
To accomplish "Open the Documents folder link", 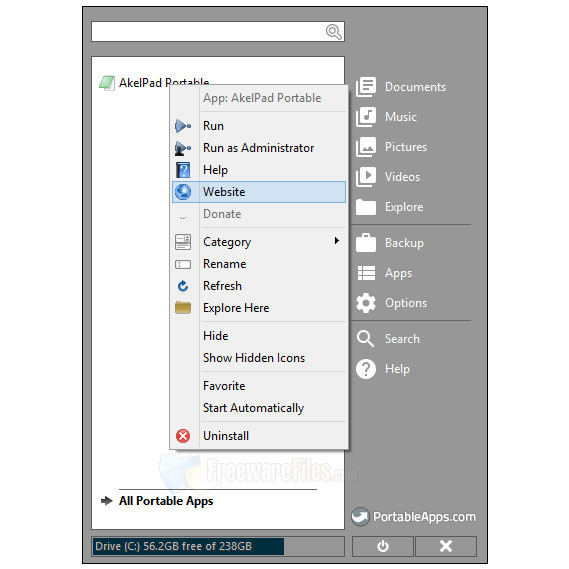I will coord(415,87).
